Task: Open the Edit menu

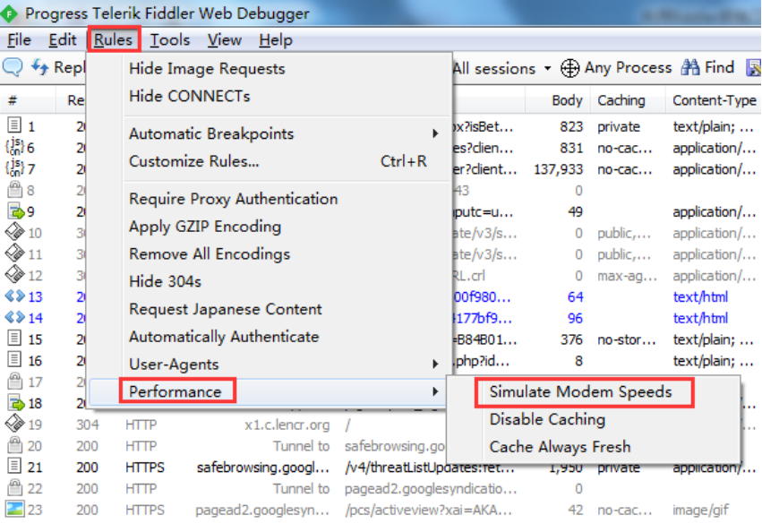Action: (62, 40)
